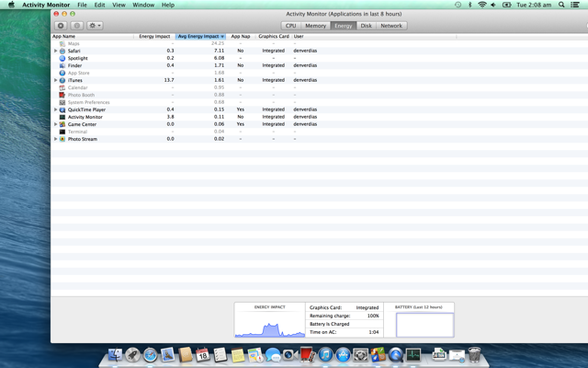Open Notification Center from menu bar
Screen dimensions: 588x368
point(575,5)
